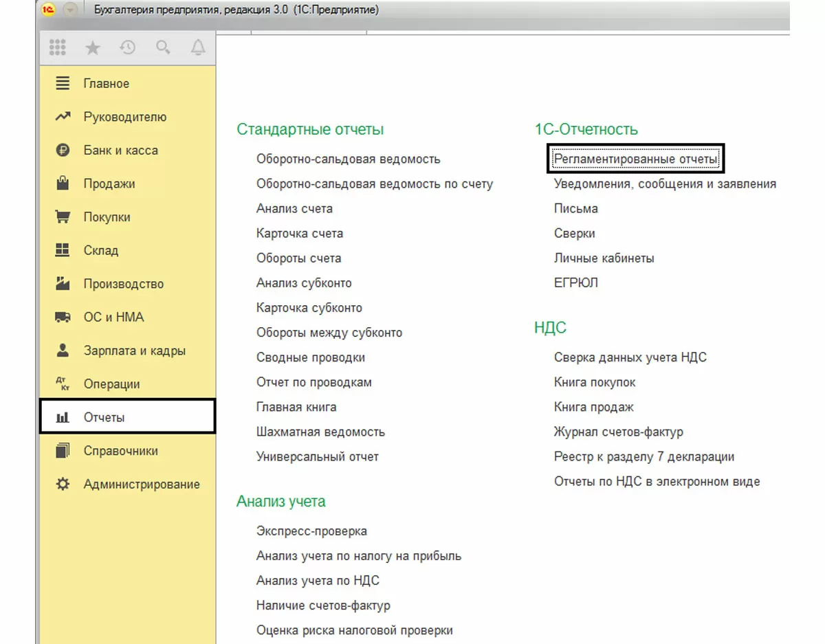Image resolution: width=825 pixels, height=644 pixels.
Task: Open the Справочники section label
Action: [x=121, y=451]
